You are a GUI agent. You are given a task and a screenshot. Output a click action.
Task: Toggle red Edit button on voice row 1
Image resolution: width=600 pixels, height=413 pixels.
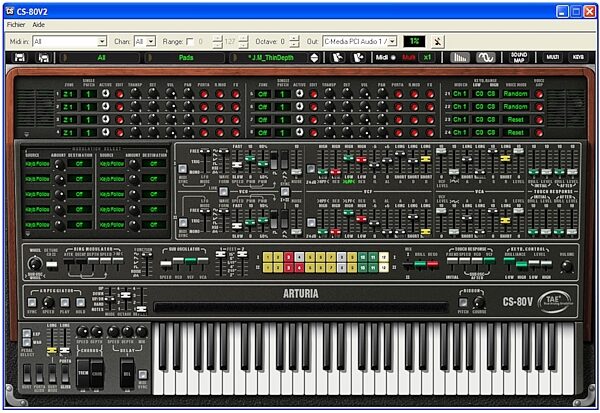tap(120, 94)
